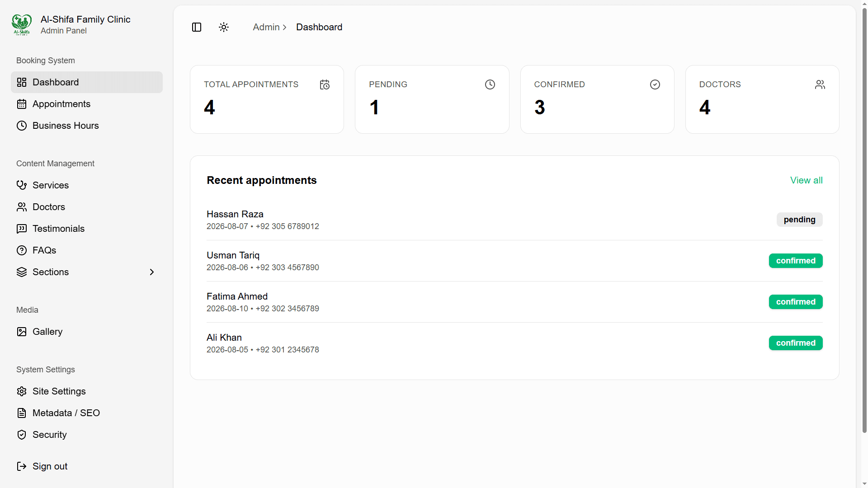Image resolution: width=868 pixels, height=488 pixels.
Task: Expand the Sections submenu chevron
Action: (152, 272)
